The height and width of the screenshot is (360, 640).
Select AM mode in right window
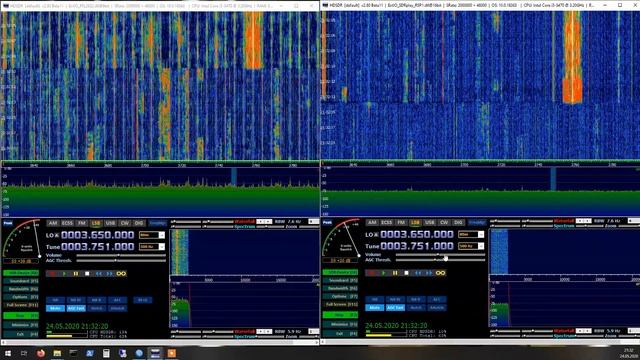pos(372,222)
